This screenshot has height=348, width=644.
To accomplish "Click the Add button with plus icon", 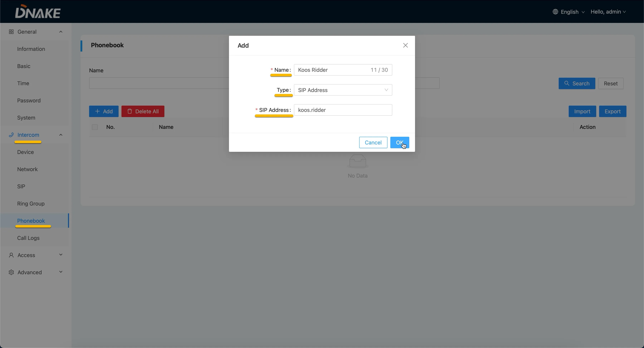I will 104,111.
